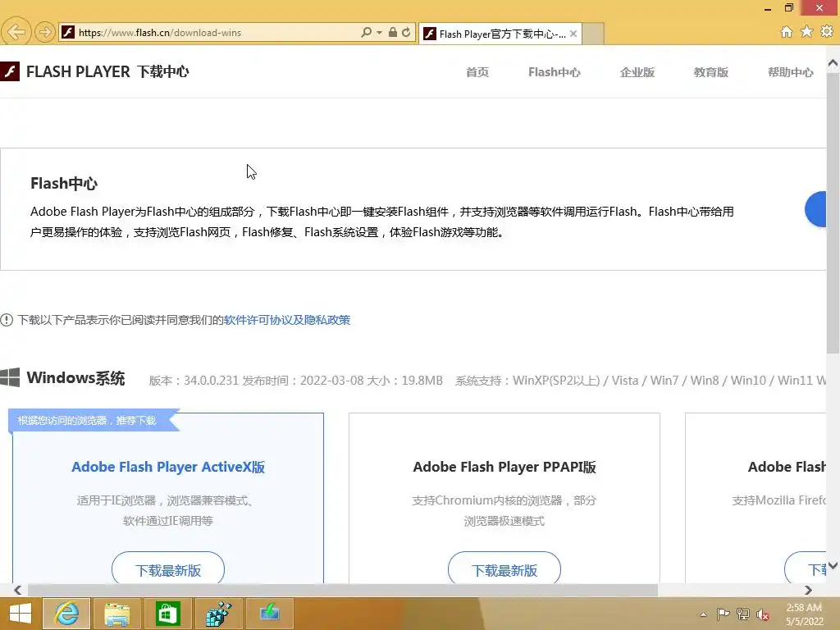Click the exclamation notice icon
The width and height of the screenshot is (840, 630).
tap(7, 320)
